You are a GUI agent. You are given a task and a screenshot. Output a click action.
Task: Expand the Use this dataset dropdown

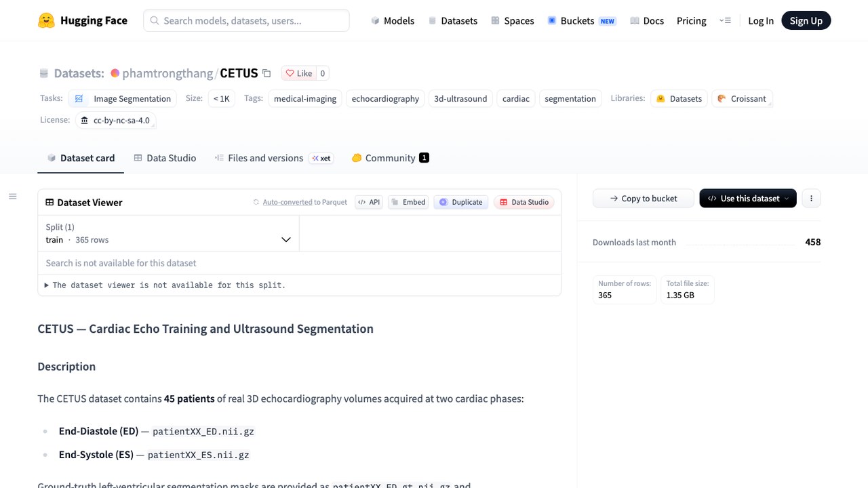click(748, 199)
